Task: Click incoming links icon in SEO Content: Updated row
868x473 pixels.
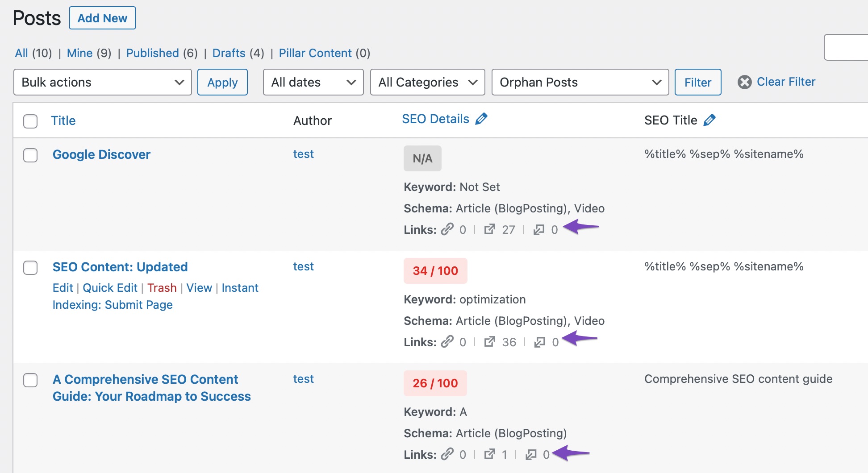Action: coord(540,342)
